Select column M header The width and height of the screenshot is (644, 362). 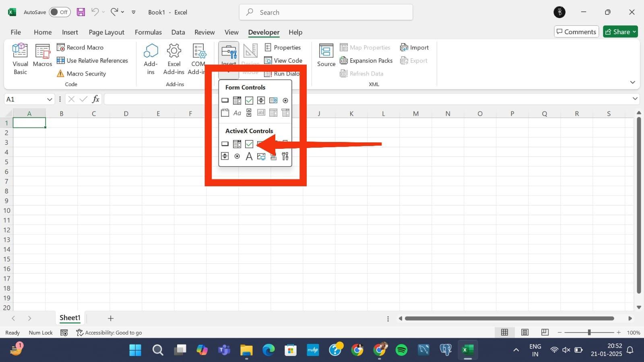pos(415,113)
